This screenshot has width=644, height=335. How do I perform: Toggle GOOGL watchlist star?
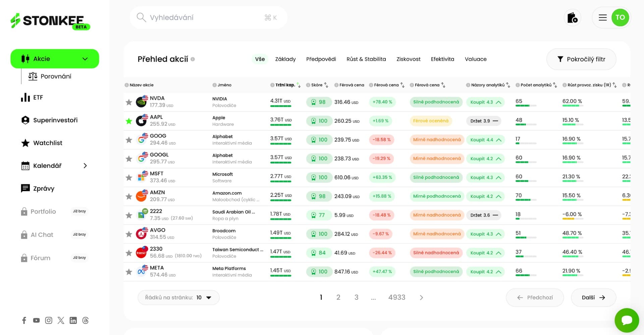coord(129,159)
